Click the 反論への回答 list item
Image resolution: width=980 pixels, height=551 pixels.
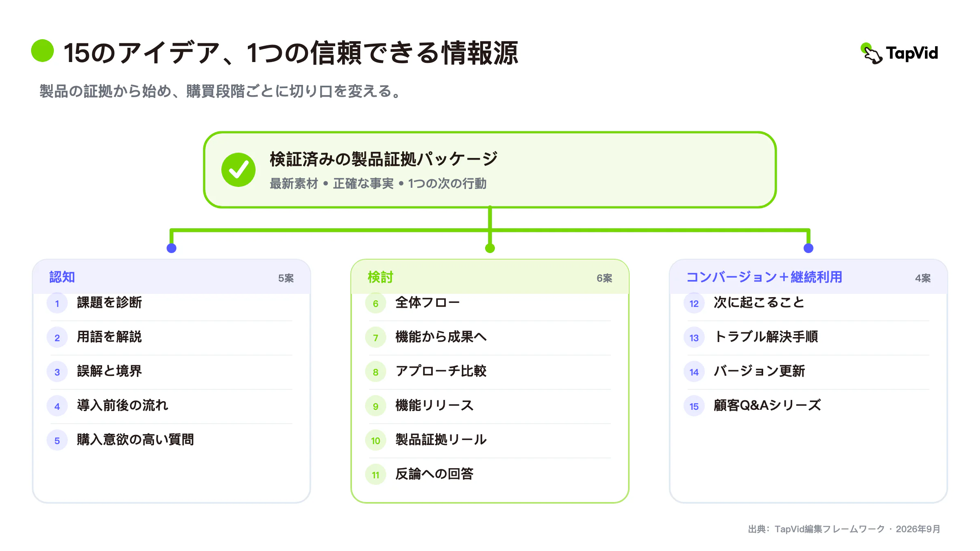coord(434,474)
